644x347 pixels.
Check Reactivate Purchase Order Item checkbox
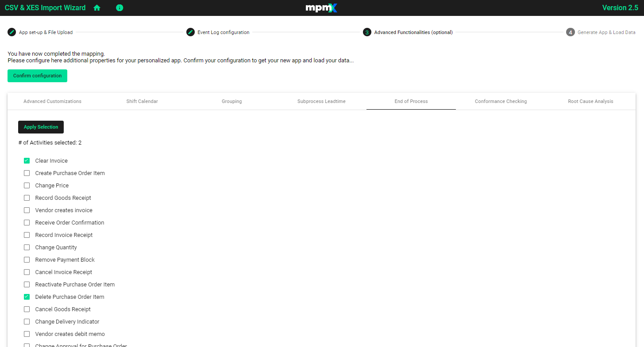click(27, 284)
